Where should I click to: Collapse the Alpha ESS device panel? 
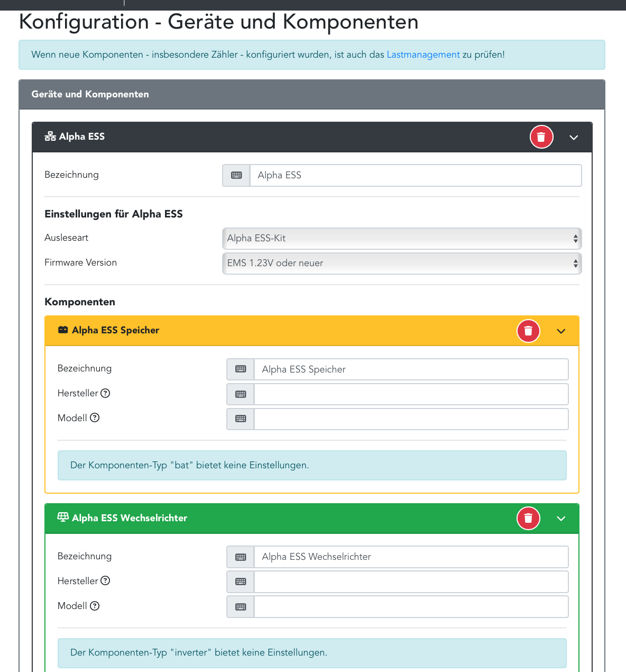click(x=574, y=138)
